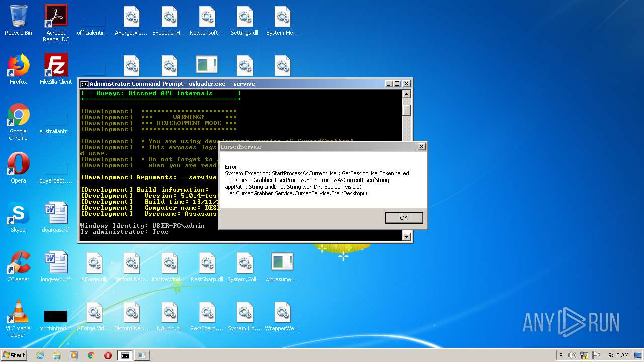Select the WrapperWe... dll file
644x362 pixels.
click(x=282, y=316)
